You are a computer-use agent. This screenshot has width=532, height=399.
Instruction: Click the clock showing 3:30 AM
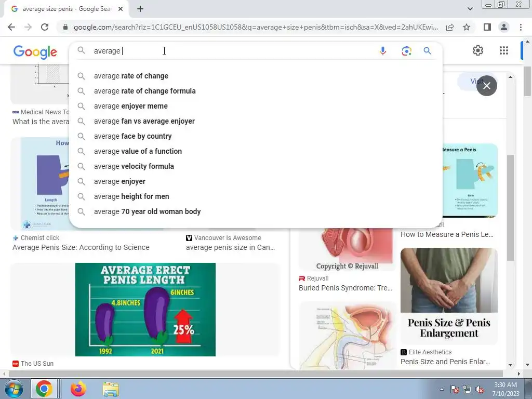505,385
